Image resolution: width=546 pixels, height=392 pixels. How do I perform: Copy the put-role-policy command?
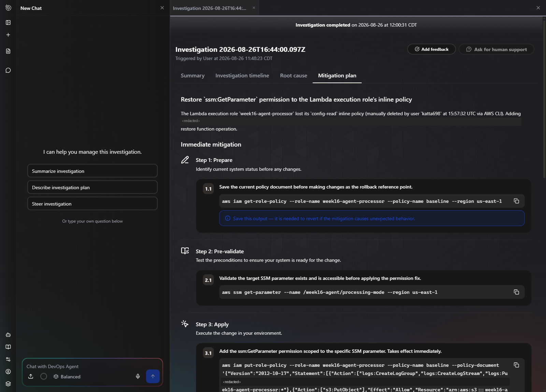tap(516, 365)
